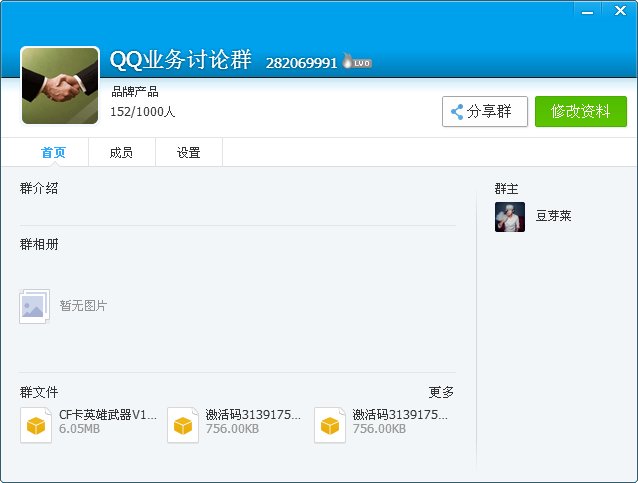Image resolution: width=638 pixels, height=483 pixels.
Task: Click the flame LV0 group level badge
Action: click(357, 61)
